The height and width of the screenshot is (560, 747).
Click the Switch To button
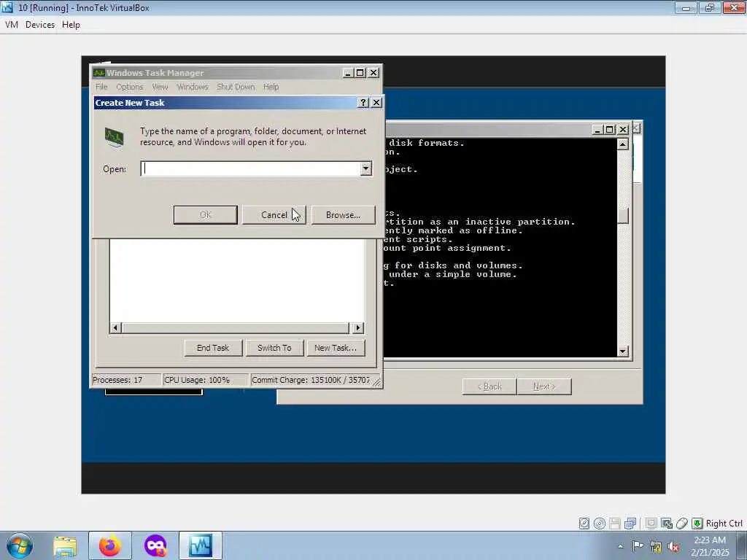click(x=274, y=348)
